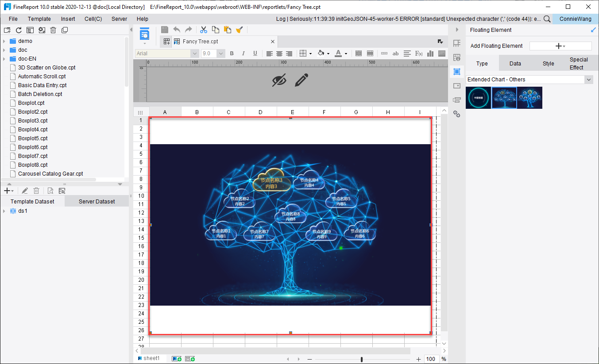Open the Template menu
Viewport: 599px width, 364px height.
point(39,19)
